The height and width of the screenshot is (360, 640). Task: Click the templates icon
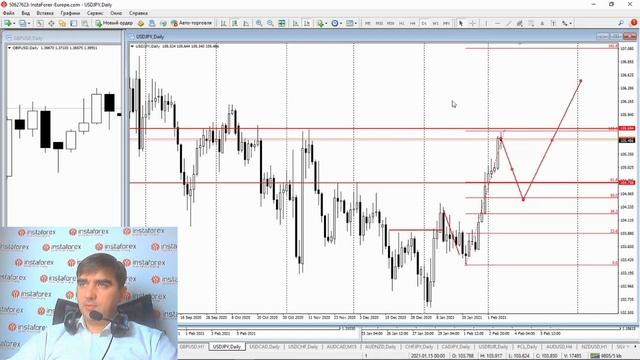[x=349, y=23]
